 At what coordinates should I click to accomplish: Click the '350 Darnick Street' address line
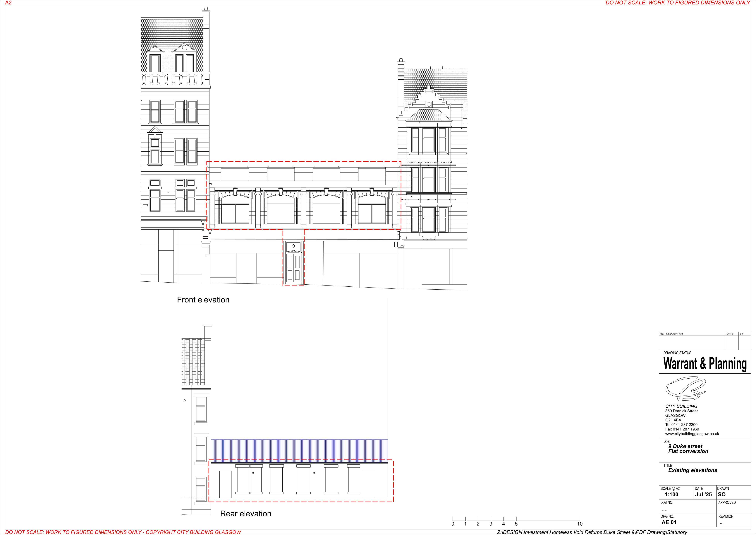point(681,411)
